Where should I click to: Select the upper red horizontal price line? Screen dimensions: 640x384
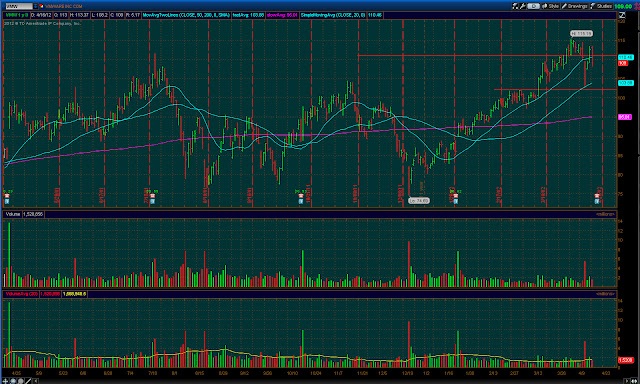487,55
